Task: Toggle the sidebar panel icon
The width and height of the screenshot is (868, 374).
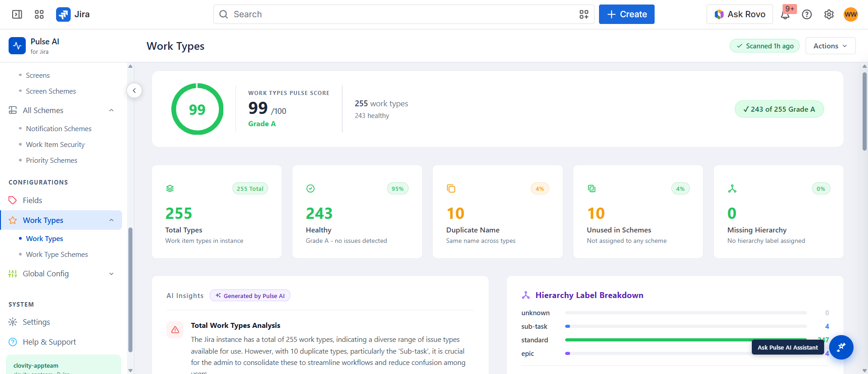Action: (17, 14)
